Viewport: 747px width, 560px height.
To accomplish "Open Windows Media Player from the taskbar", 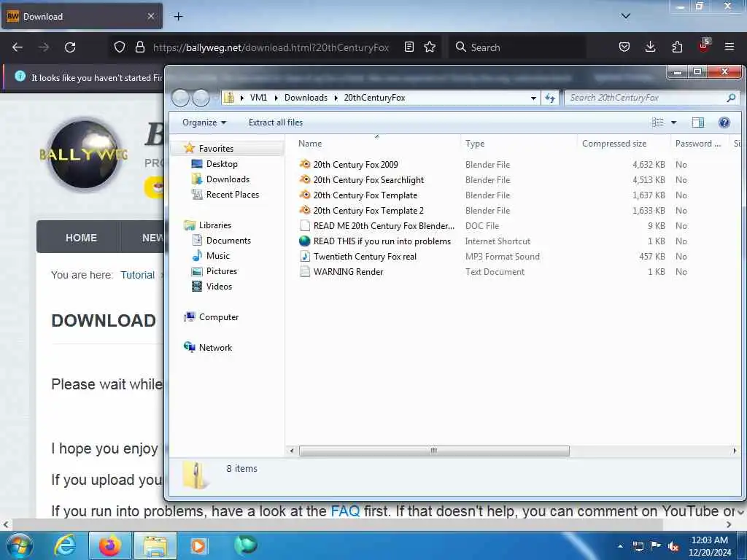I will pos(198,545).
